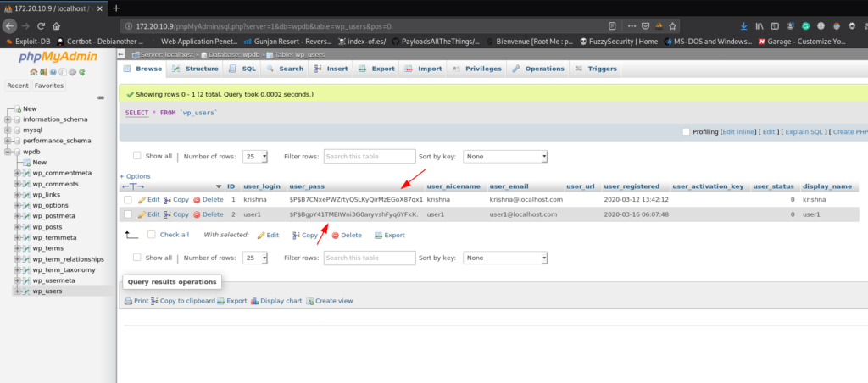Open the Privileges tab
The image size is (868, 383).
477,69
